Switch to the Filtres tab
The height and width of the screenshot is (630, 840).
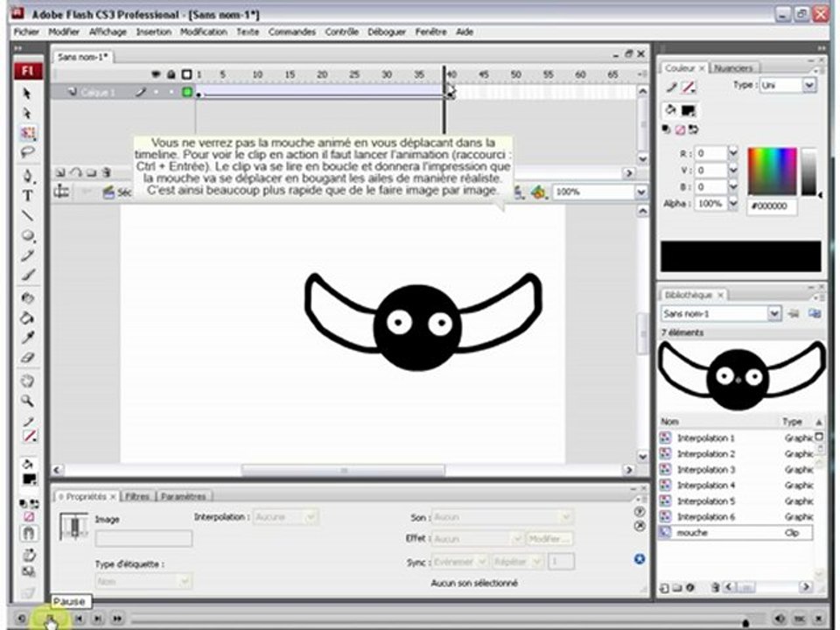[137, 497]
